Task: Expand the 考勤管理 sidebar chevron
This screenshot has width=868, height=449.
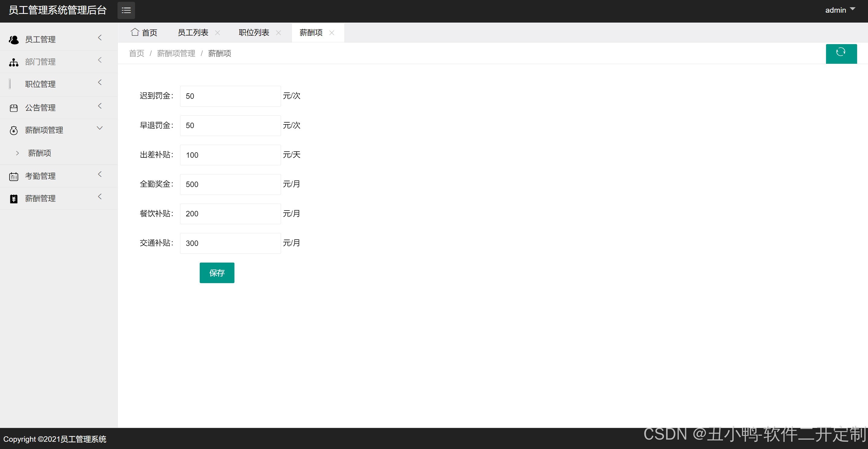Action: coord(100,174)
